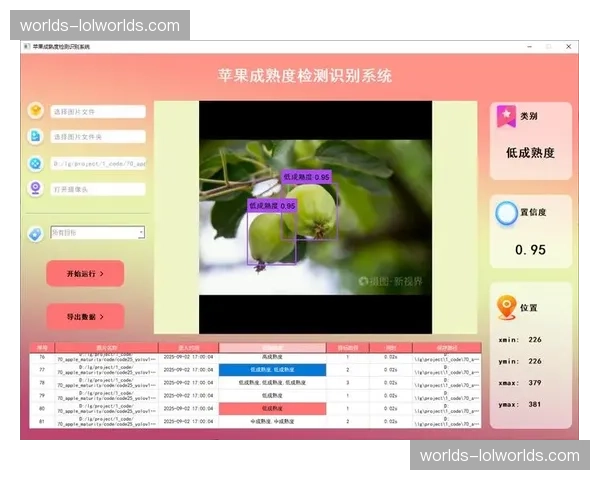This screenshot has height=480, width=600.
Task: Click the three-result 低成熟度 cell in row 78
Action: click(272, 382)
